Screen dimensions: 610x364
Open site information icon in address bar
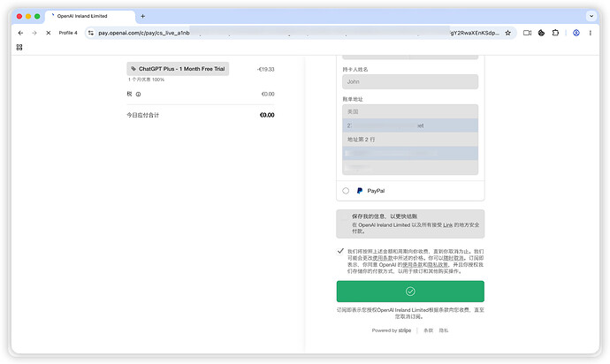(91, 33)
